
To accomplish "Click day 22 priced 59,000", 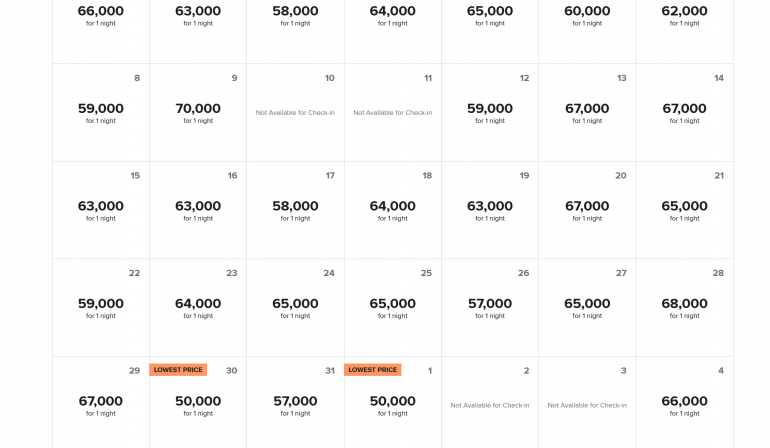I will (101, 305).
